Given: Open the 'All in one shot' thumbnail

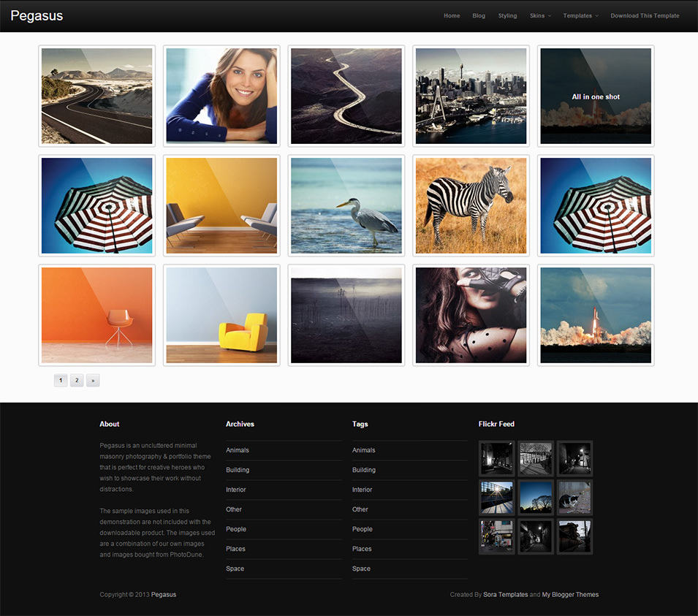Looking at the screenshot, I should click(596, 96).
